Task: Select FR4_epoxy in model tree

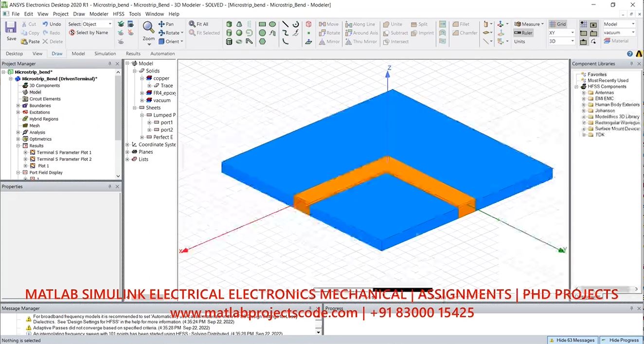Action: pos(164,93)
